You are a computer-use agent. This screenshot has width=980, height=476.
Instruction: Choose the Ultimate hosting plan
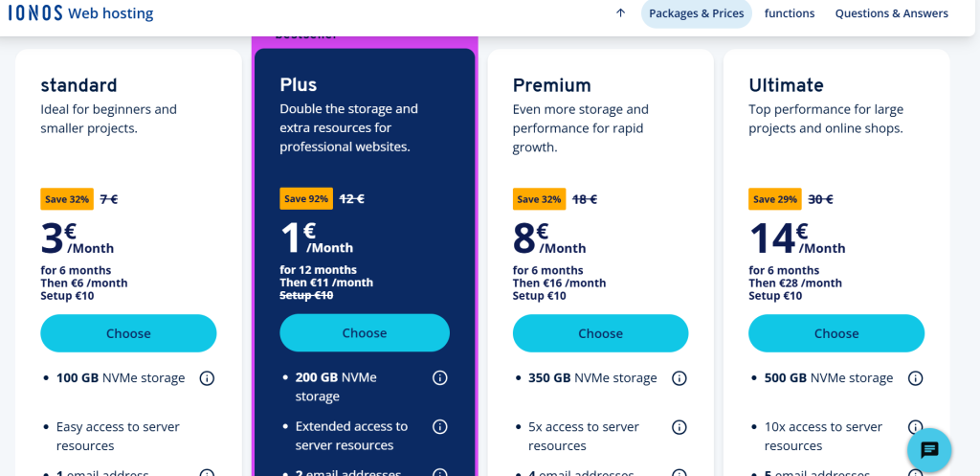(x=836, y=333)
